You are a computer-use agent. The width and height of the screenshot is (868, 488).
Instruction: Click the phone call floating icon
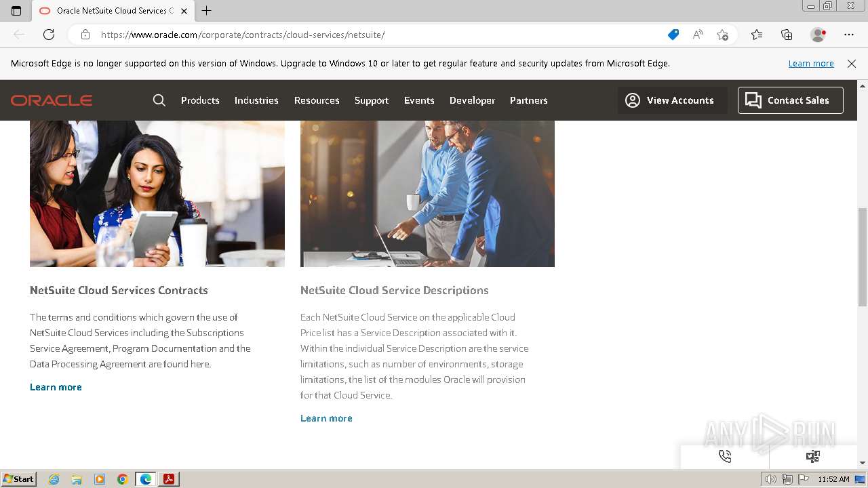pos(725,456)
